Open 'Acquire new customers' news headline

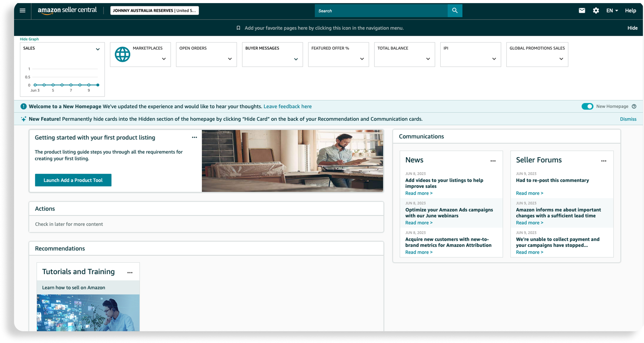[x=448, y=242]
